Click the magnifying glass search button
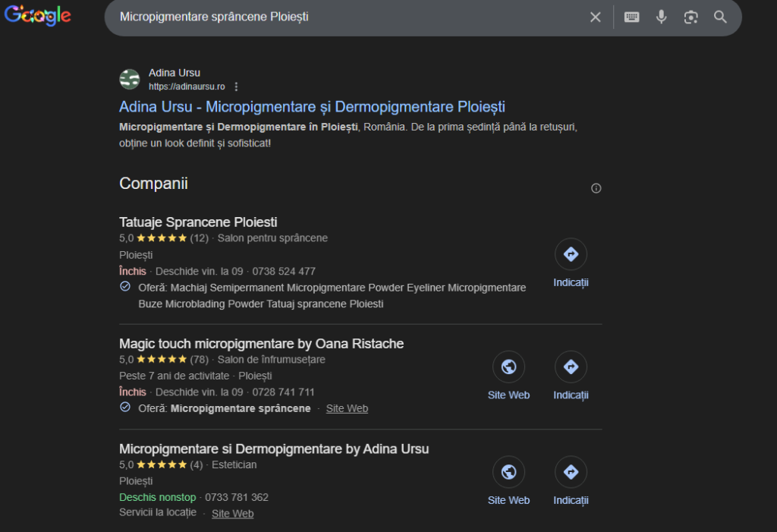The image size is (777, 532). [720, 17]
